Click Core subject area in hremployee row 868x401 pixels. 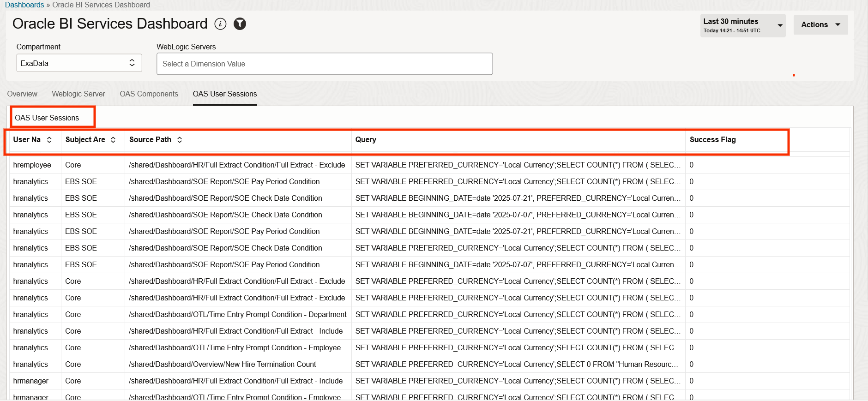coord(73,165)
